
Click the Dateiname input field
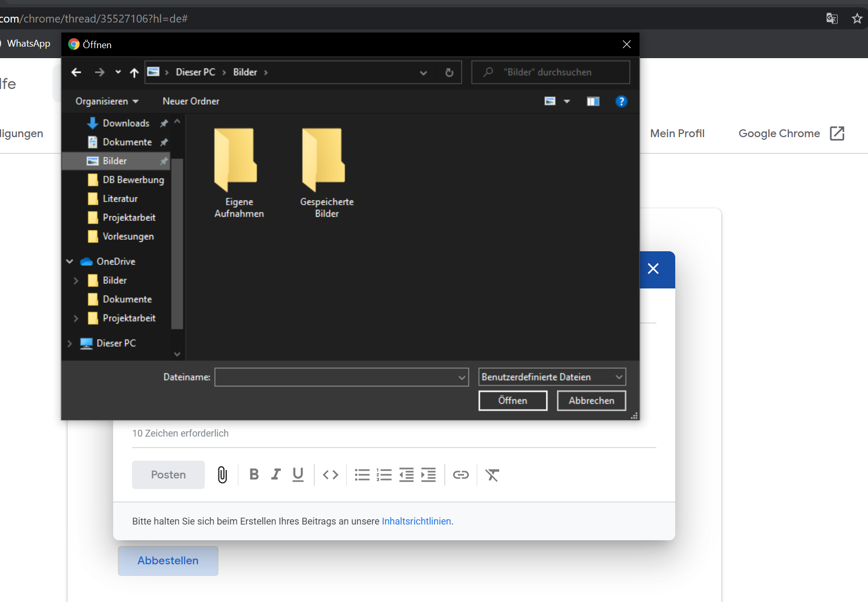tap(336, 377)
